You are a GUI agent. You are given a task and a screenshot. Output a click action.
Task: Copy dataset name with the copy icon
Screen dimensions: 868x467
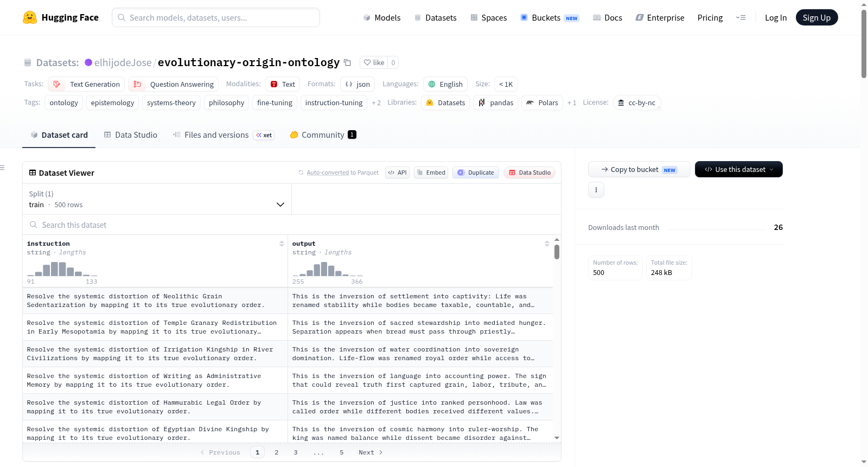pyautogui.click(x=347, y=62)
